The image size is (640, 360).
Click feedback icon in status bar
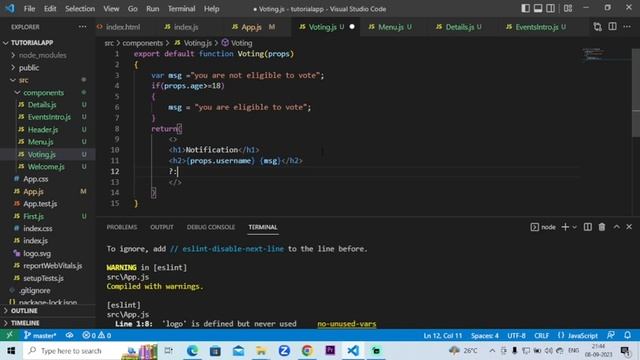pos(611,336)
